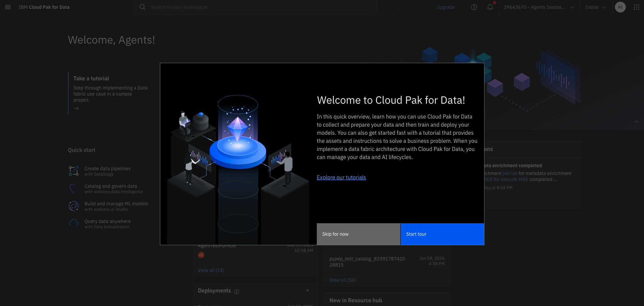This screenshot has width=644, height=306.
Task: Open Create data pipelines quick start
Action: click(x=108, y=171)
